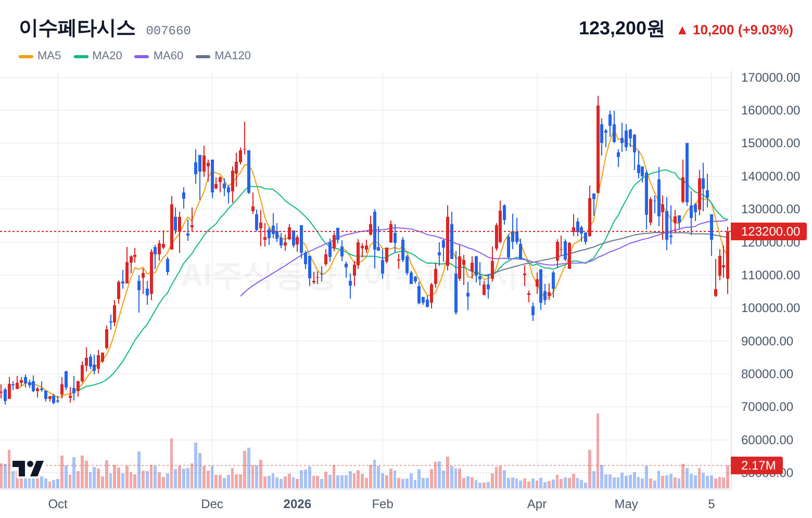
Task: Click the 5 date label after May
Action: coord(712,504)
